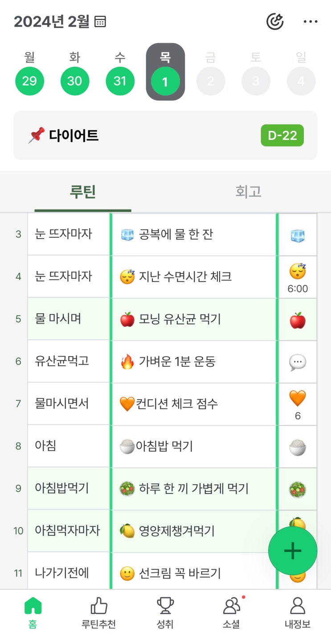Open the three-dots more options menu
The image size is (331, 644).
click(x=310, y=22)
